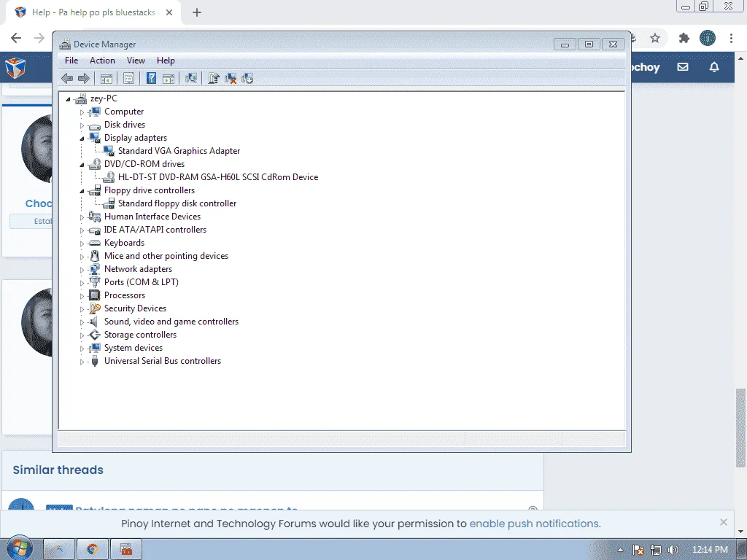Select the Help browser tab
Screen dimensions: 747x560
pos(93,12)
